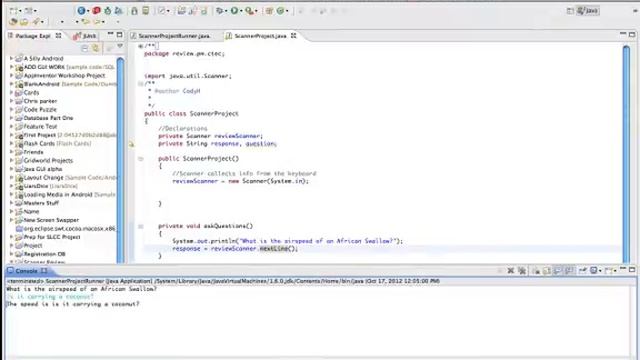Maximize the Console view

(x=632, y=270)
